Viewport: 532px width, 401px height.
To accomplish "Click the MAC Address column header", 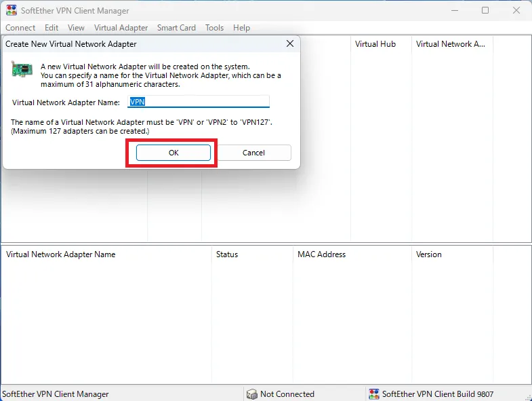I will point(352,254).
